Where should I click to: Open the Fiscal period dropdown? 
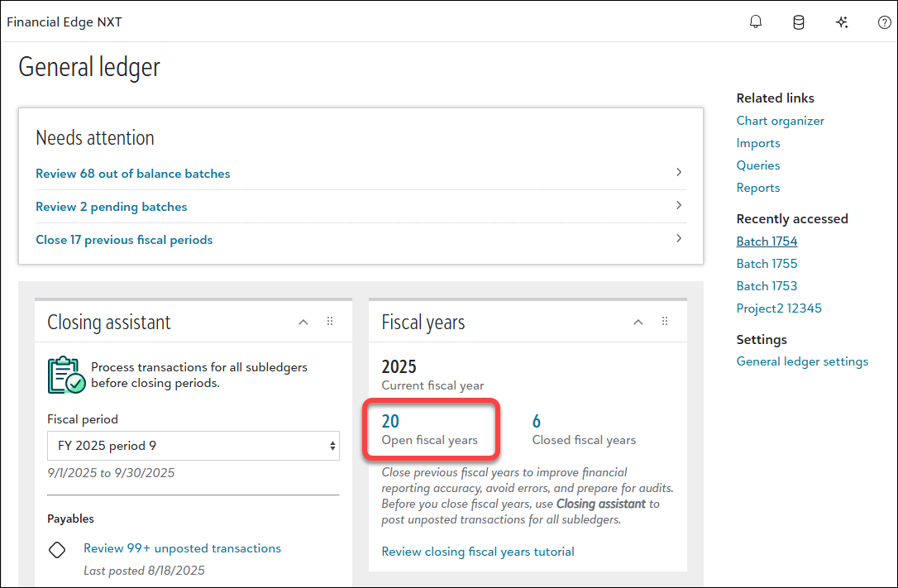[x=193, y=446]
